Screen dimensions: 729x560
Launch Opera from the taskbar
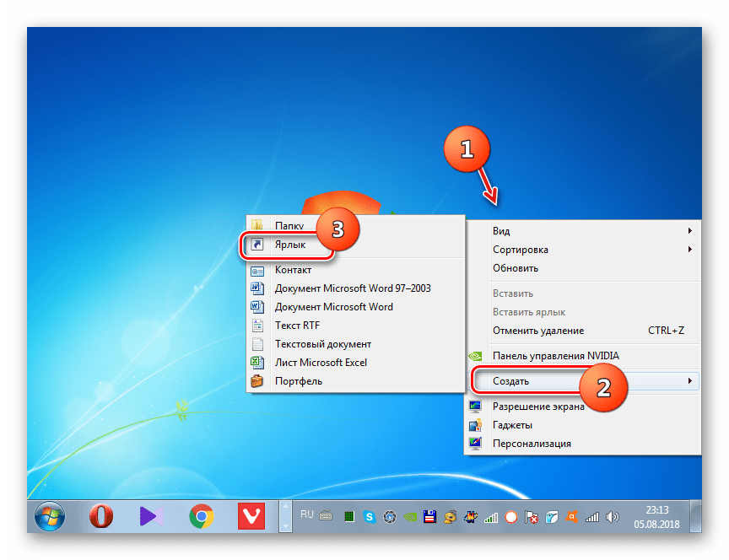[101, 516]
